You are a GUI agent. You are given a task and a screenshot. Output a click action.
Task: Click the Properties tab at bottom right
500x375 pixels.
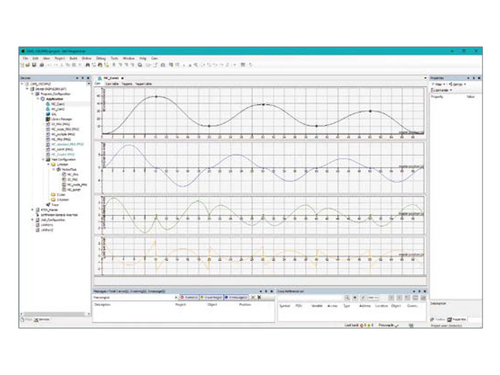point(457,319)
